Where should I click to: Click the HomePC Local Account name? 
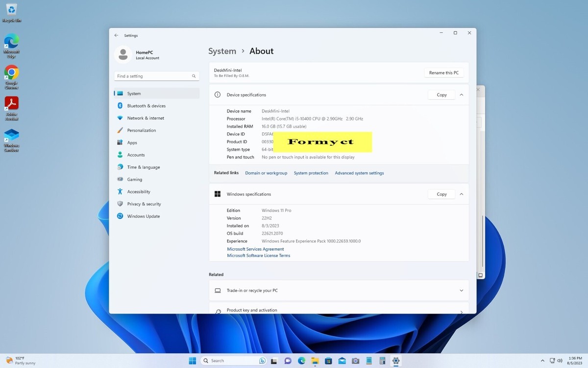click(147, 55)
